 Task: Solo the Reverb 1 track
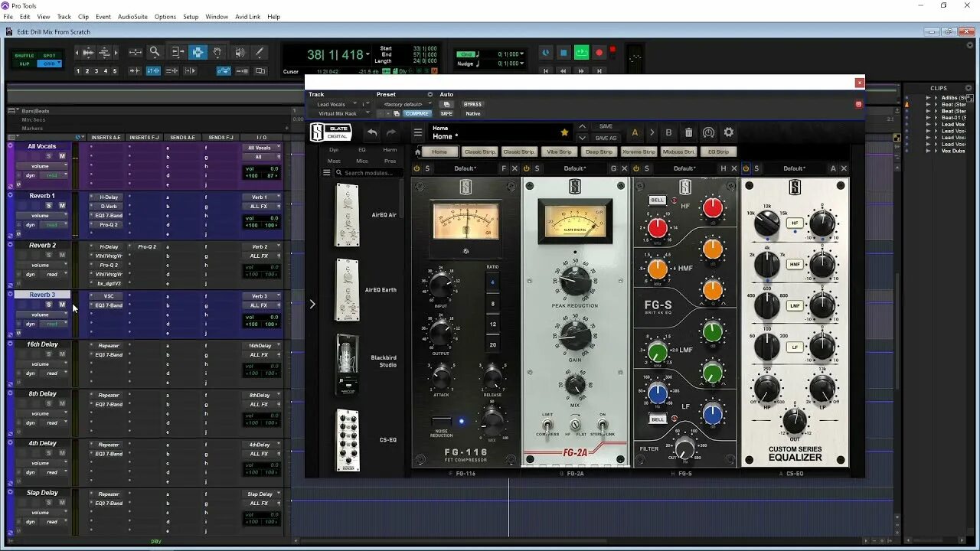pos(49,206)
